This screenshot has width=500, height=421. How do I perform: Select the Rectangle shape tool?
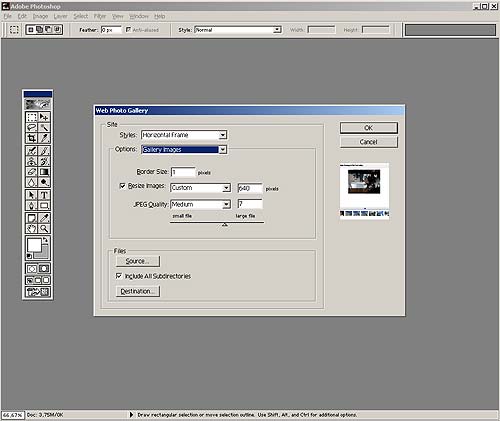click(44, 205)
